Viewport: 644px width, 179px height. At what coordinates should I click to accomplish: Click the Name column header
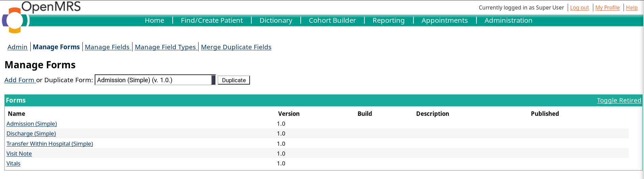pyautogui.click(x=17, y=114)
